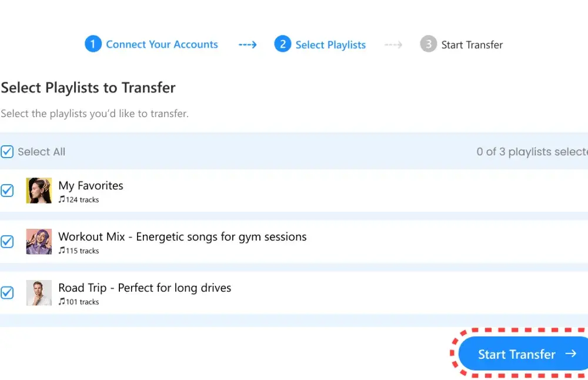Click the music note icon beside 115 tracks

tap(62, 250)
